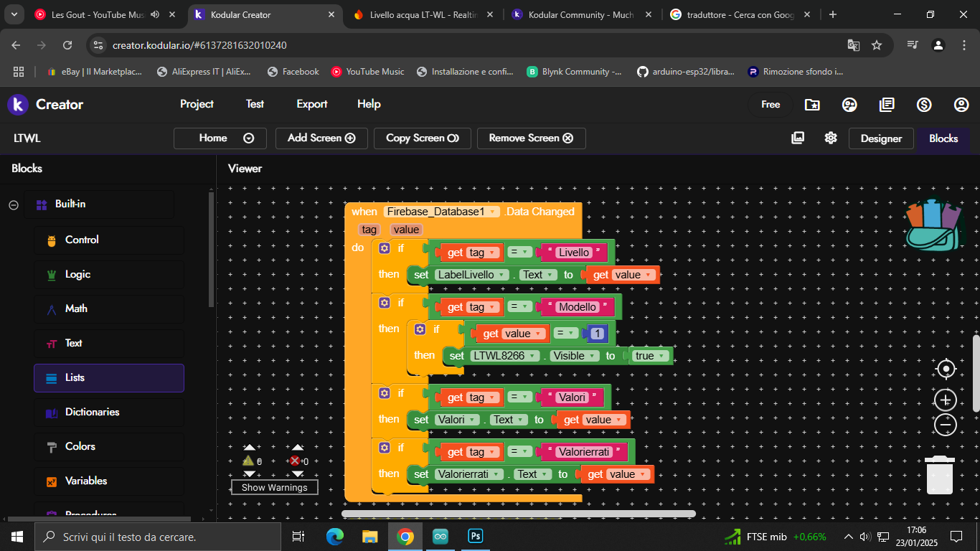Bookmark this page with the star icon
The height and width of the screenshot is (551, 980).
pos(877,45)
